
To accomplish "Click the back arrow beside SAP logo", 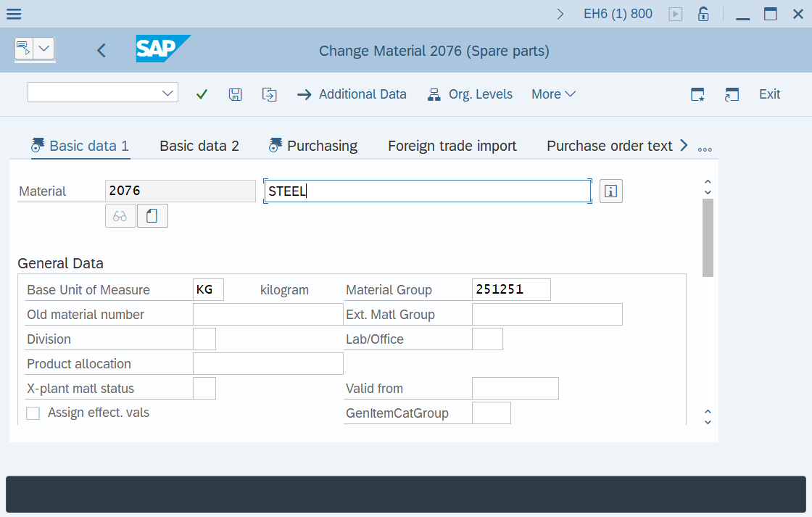I will [x=101, y=50].
